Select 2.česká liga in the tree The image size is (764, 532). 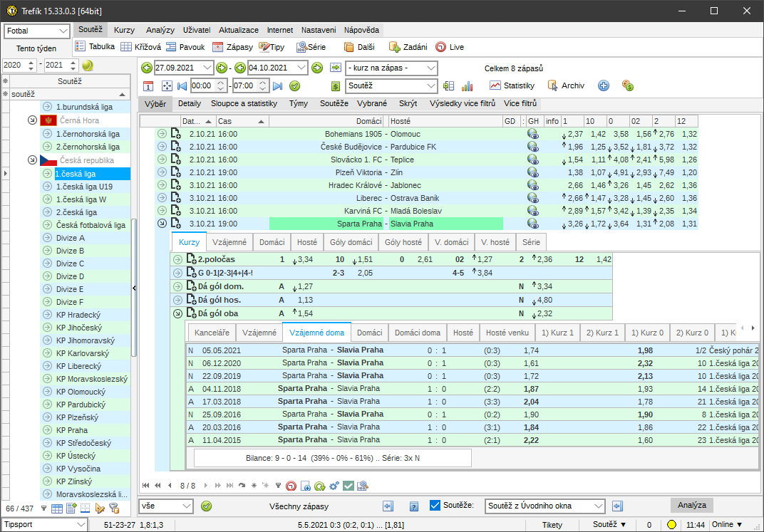(x=76, y=212)
